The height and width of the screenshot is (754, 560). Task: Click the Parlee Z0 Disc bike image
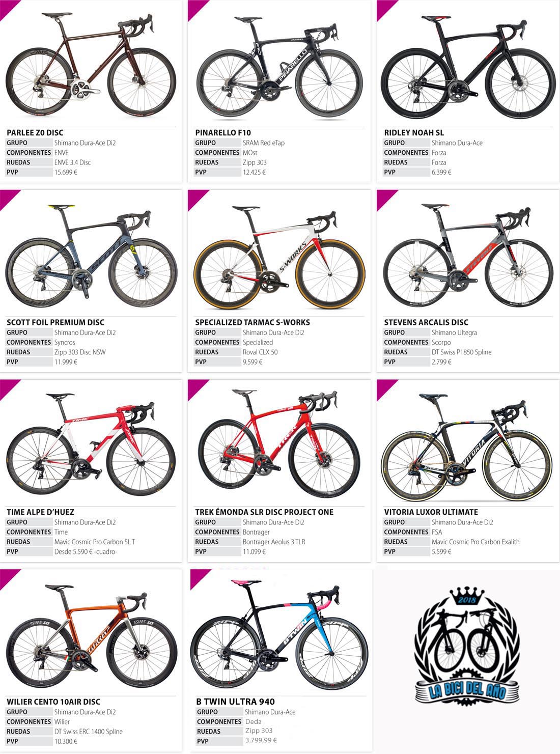pyautogui.click(x=90, y=67)
